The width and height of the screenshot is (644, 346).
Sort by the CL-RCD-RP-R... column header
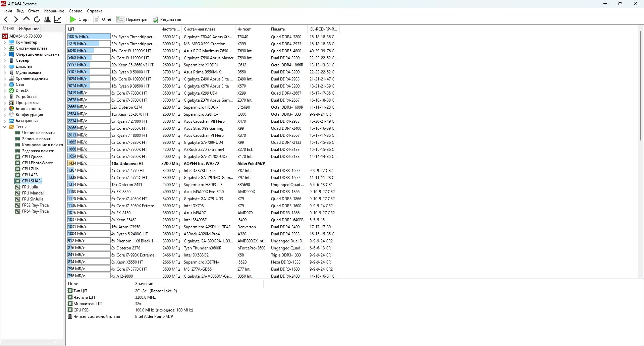click(324, 29)
